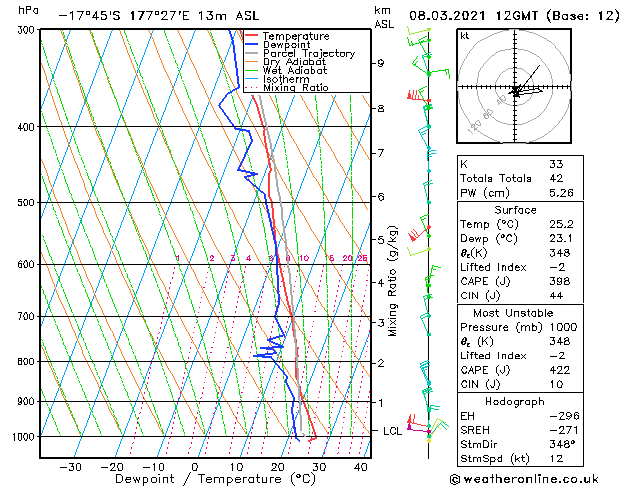
Task: Click the red Temperature legend line swatch
Action: 252,36
